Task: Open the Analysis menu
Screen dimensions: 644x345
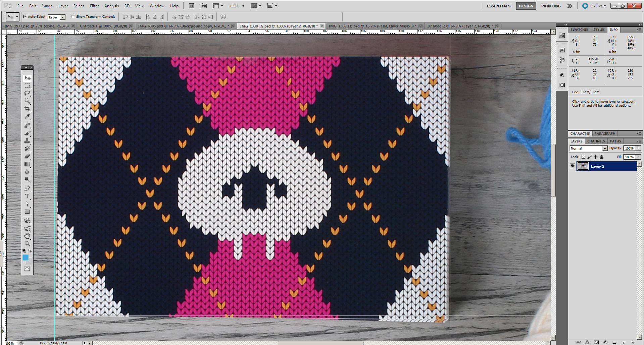Action: [x=111, y=6]
